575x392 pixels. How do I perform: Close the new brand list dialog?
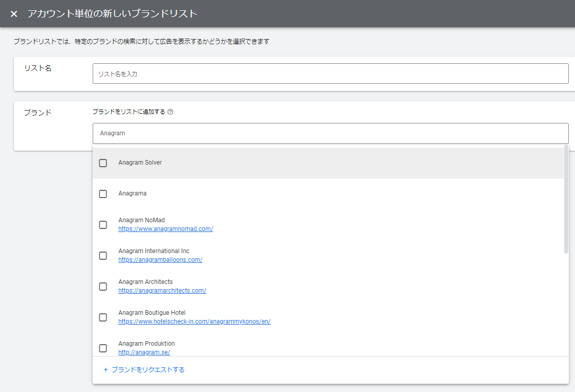coord(14,14)
